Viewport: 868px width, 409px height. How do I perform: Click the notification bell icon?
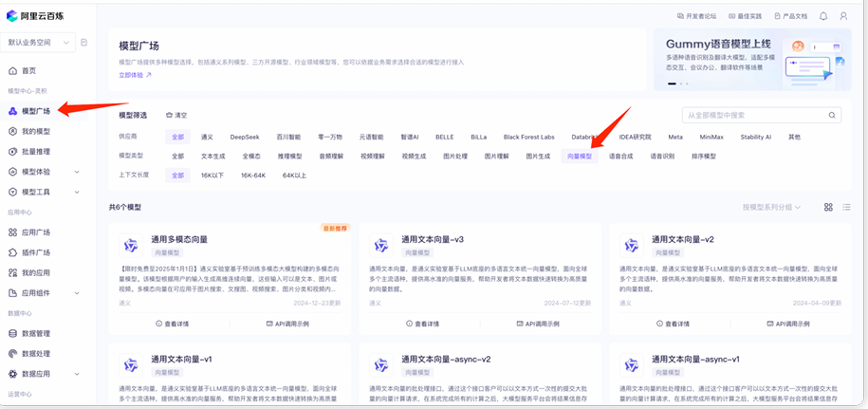point(822,16)
